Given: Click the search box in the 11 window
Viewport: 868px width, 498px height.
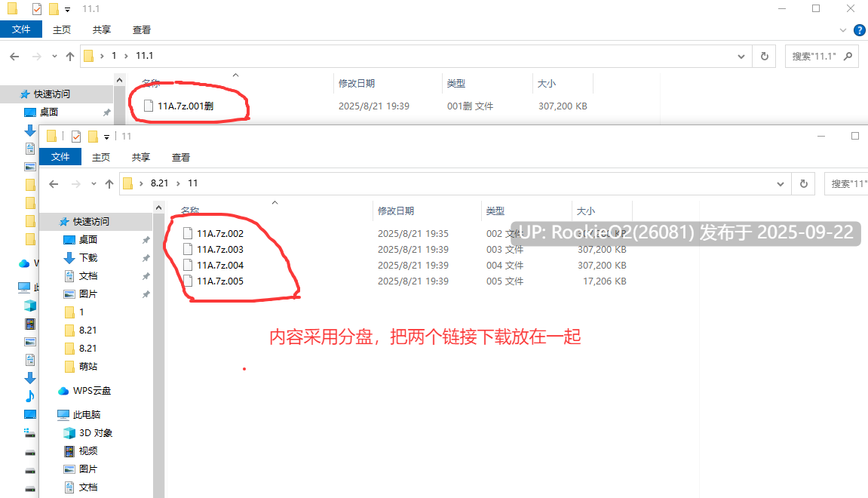Looking at the screenshot, I should pos(846,183).
